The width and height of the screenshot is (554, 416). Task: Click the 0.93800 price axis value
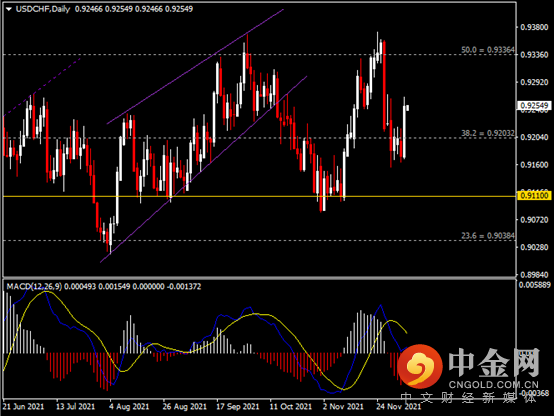click(534, 27)
